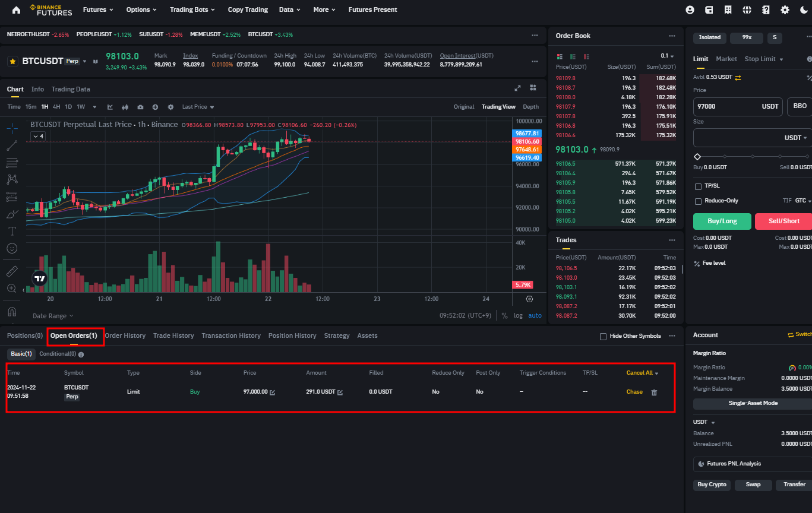Open the chart indicators icon
This screenshot has width=812, height=513.
(110, 107)
